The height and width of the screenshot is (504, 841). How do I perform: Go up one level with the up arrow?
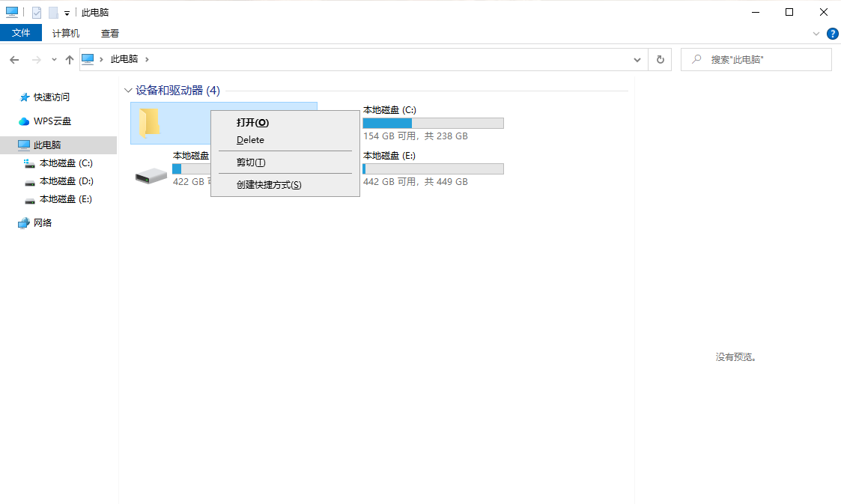[x=70, y=60]
